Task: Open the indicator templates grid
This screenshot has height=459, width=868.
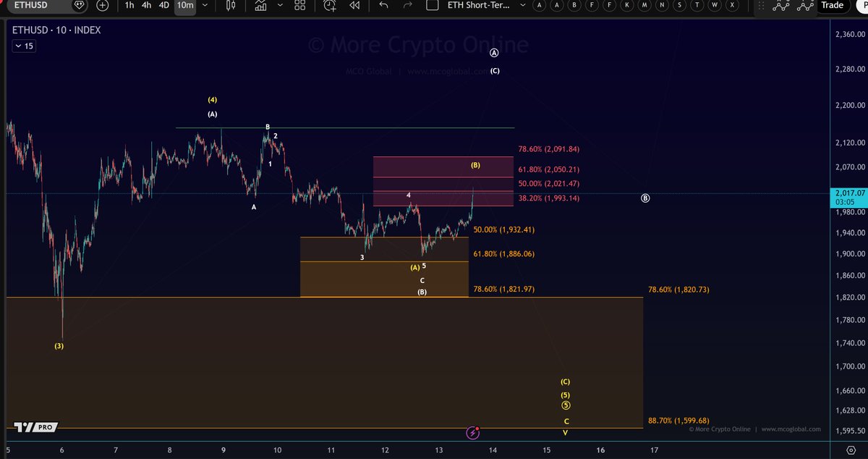Action: [299, 5]
